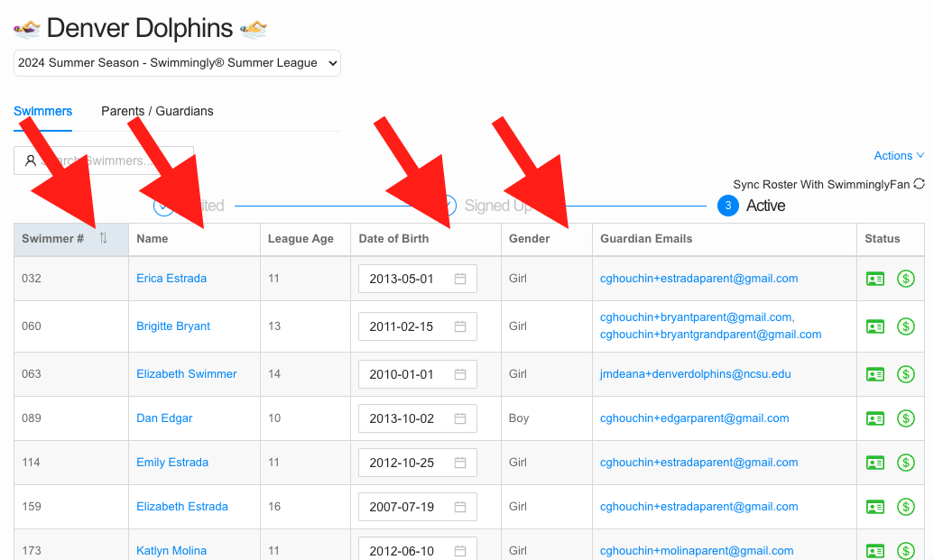This screenshot has width=934, height=560.
Task: Click the email in Emily Estrada's row
Action: (x=698, y=463)
